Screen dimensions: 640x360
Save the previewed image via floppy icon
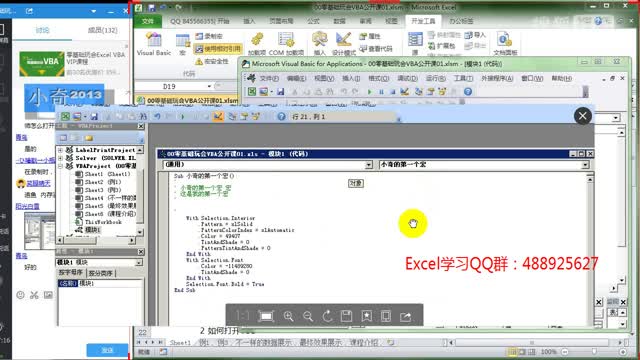tap(347, 316)
